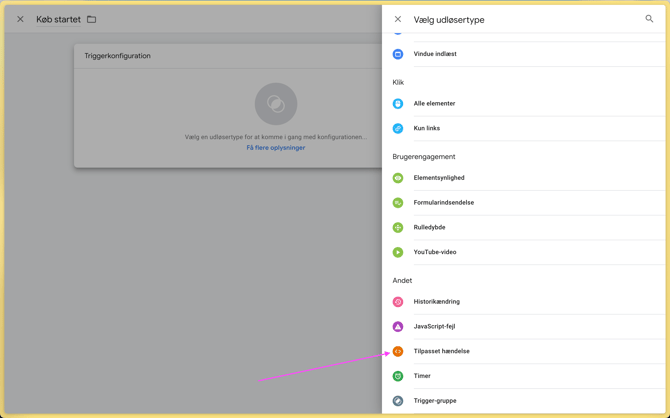Image resolution: width=670 pixels, height=418 pixels.
Task: Click the search icon in trigger type panel
Action: [x=649, y=19]
